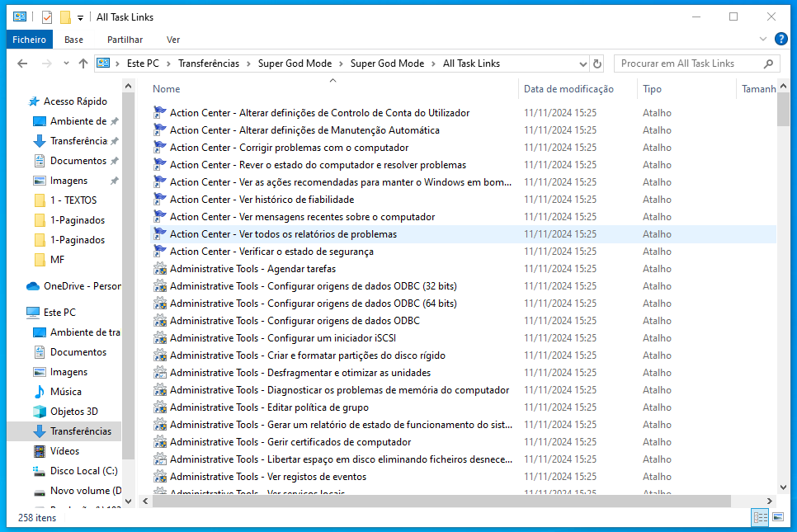Click the file list scrollbar down arrow

pyautogui.click(x=783, y=487)
